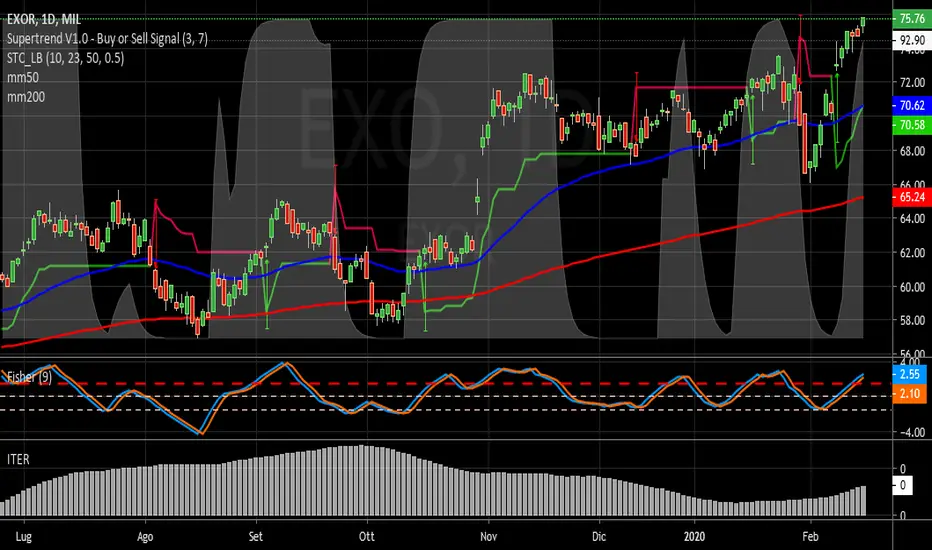
Task: Open the Fisher (9) indicator label
Action: [29, 377]
